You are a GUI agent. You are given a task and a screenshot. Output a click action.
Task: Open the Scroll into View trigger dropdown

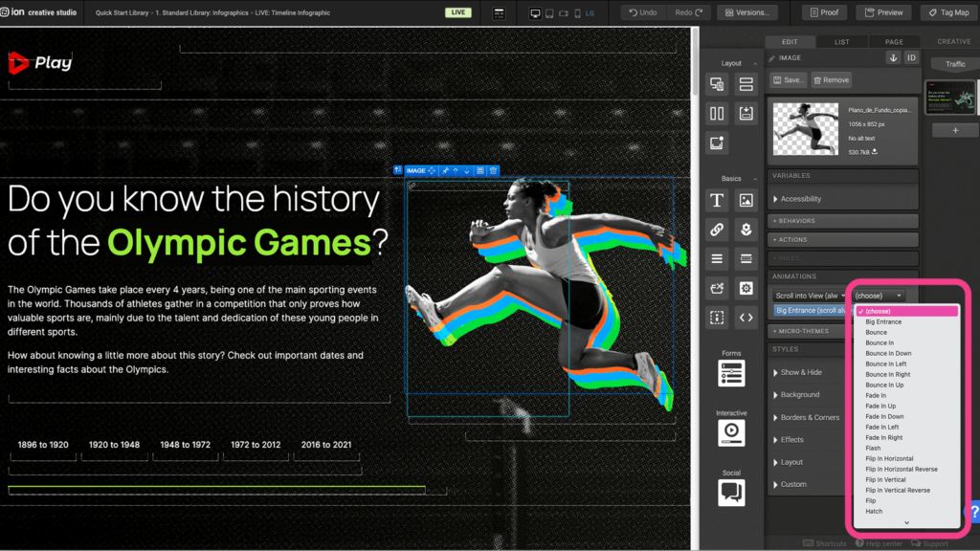tap(810, 296)
